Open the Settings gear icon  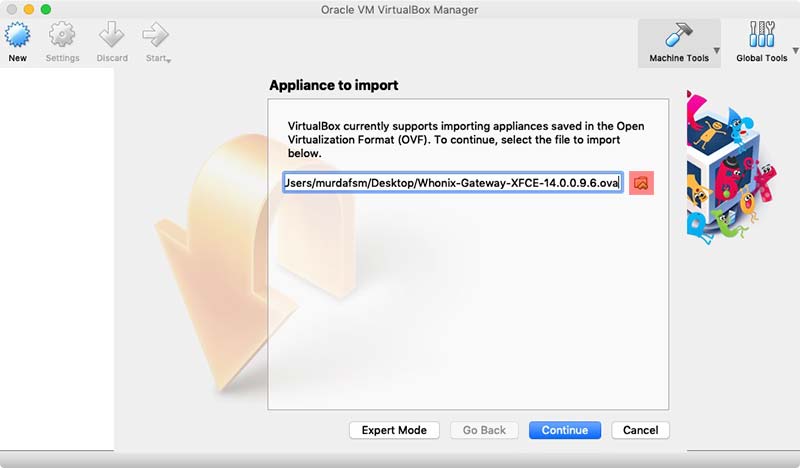tap(62, 37)
